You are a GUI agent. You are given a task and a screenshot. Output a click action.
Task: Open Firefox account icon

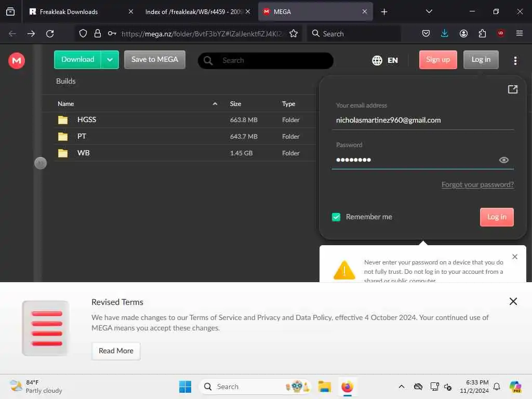463,33
